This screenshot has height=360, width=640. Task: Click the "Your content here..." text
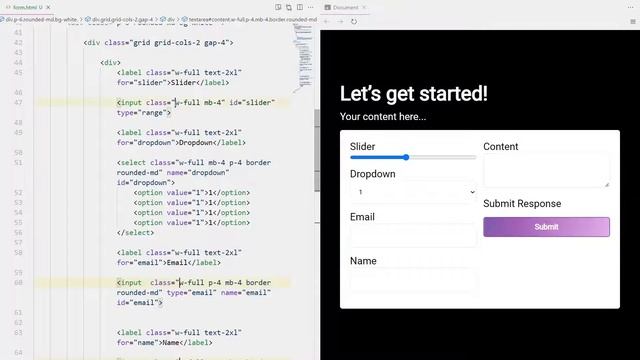point(383,117)
